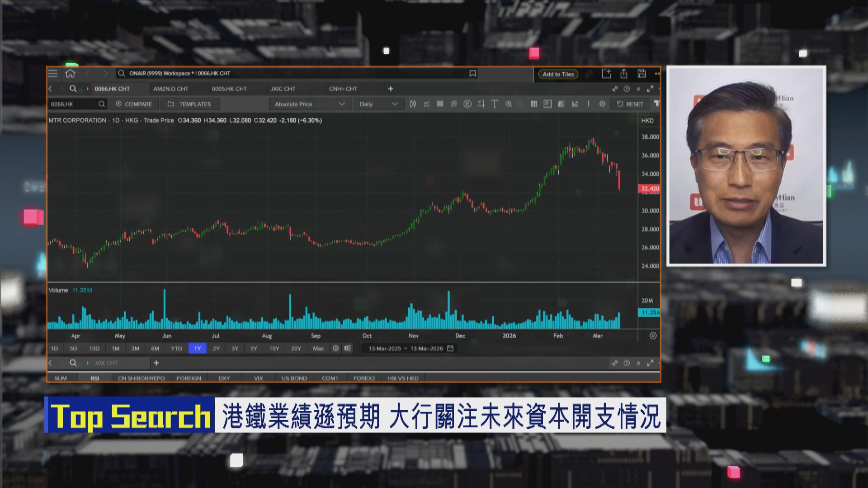Viewport: 868px width, 488px height.
Task: Activate the zoom-in magnifier tool
Action: tap(509, 104)
